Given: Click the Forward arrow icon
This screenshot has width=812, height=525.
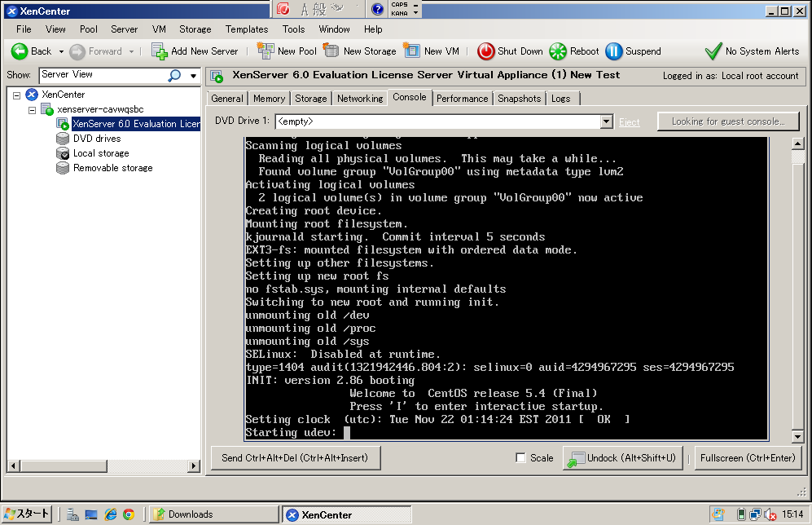Looking at the screenshot, I should [x=77, y=51].
